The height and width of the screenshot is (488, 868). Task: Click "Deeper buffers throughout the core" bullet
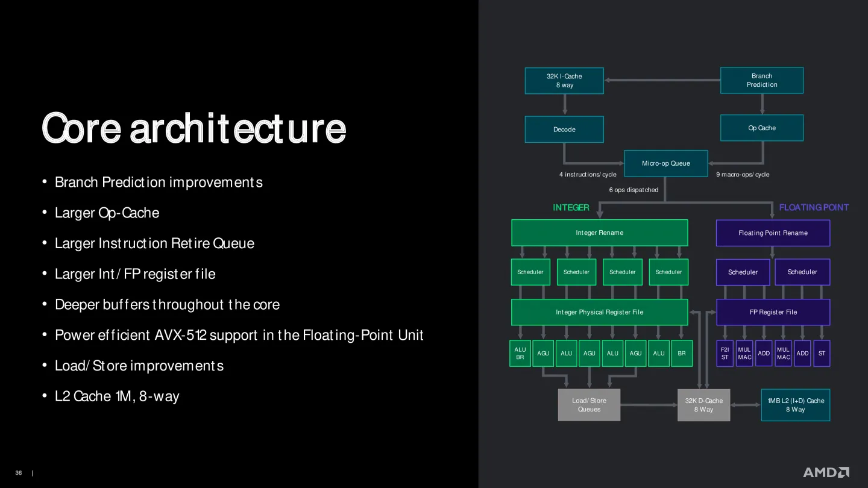click(167, 304)
